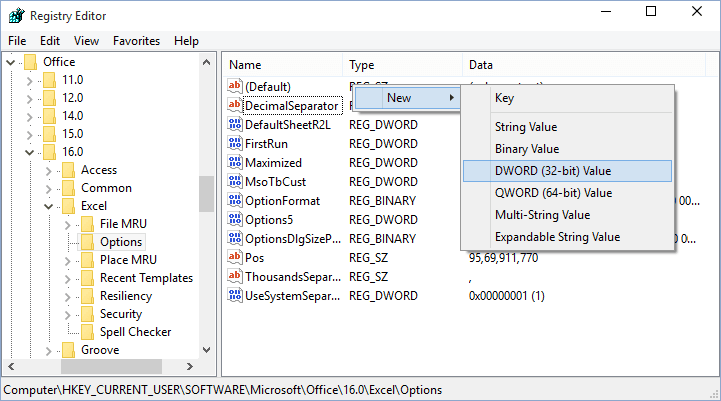Screen dimensions: 721x401
Task: Click tree scrollbar down arrow
Action: [206, 350]
